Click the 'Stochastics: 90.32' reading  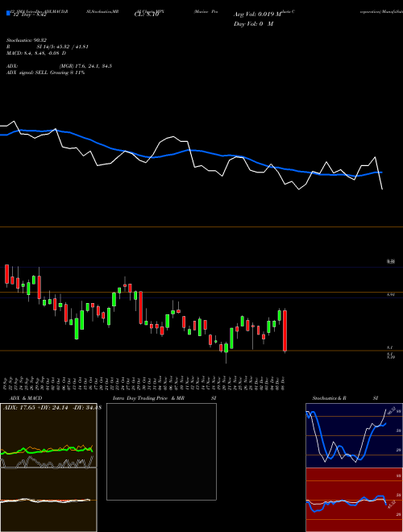pyautogui.click(x=26, y=40)
